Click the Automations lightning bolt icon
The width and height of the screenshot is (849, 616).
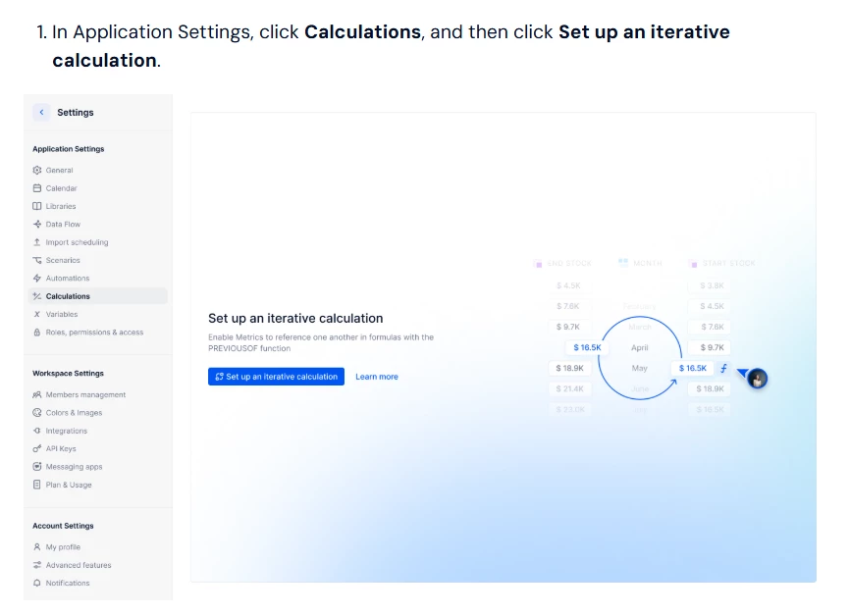click(37, 279)
